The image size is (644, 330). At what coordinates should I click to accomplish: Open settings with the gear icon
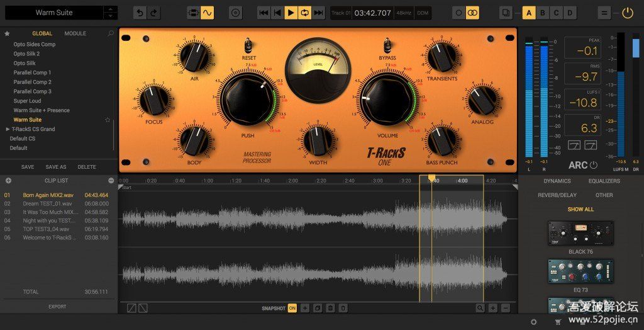click(x=533, y=322)
